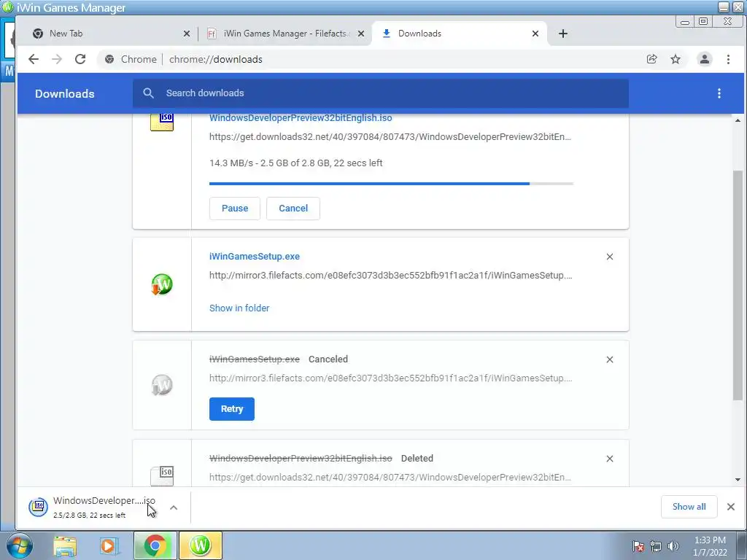Click the downloads32.net URL of the active download

(x=390, y=136)
